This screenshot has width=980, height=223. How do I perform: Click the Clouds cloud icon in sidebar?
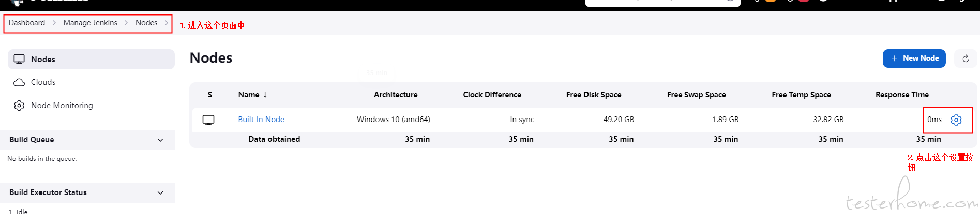tap(19, 82)
